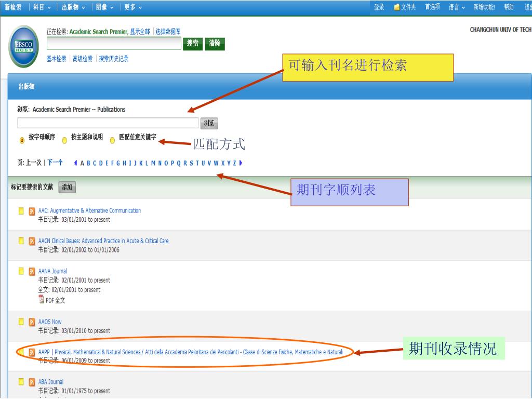Viewport: 532px width, 399px height.
Task: Open RSS feed icon for ABA Journal
Action: [32, 382]
